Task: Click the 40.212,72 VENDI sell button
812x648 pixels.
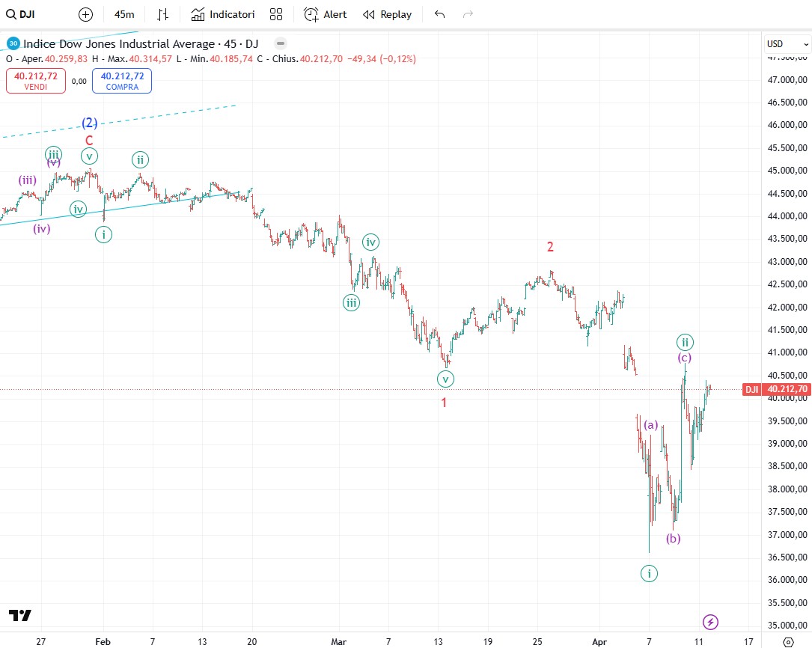Action: click(x=36, y=81)
